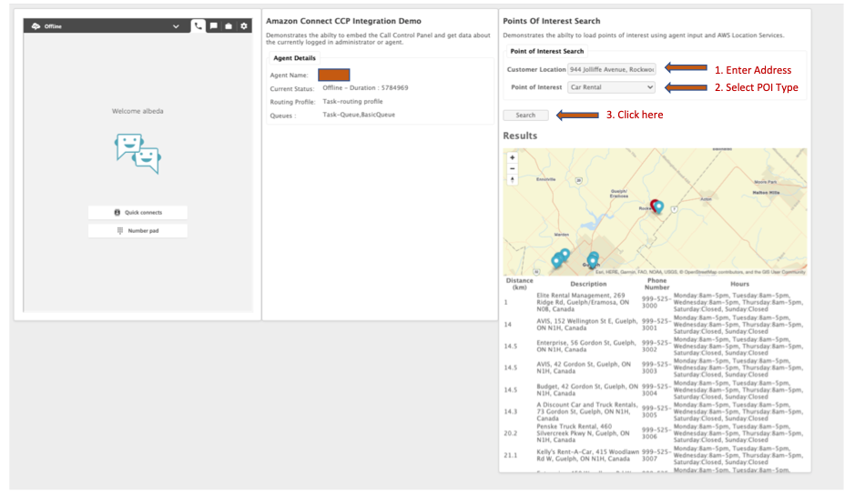The height and width of the screenshot is (504, 855).
Task: Click the Results heading
Action: click(520, 136)
